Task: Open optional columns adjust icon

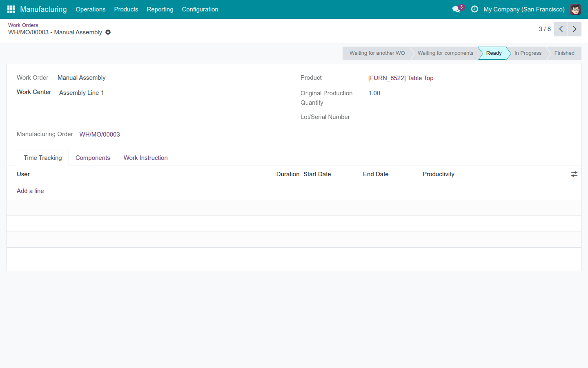Action: click(574, 174)
